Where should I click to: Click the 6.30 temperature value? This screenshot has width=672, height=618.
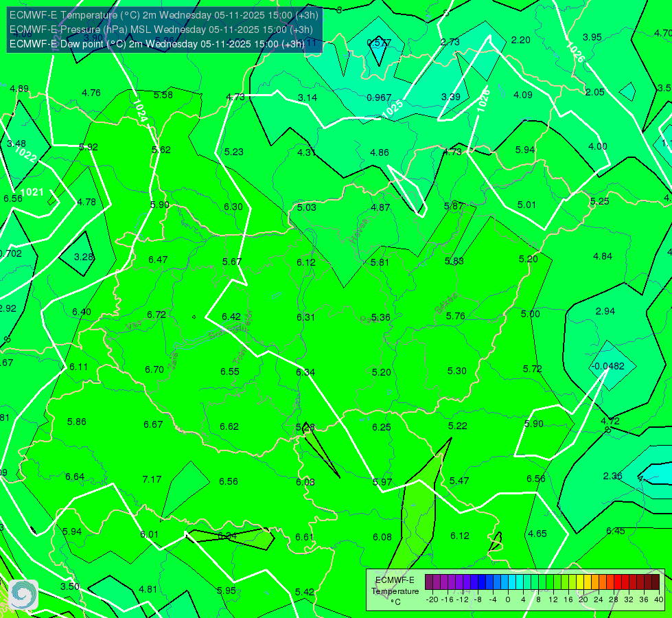point(233,207)
